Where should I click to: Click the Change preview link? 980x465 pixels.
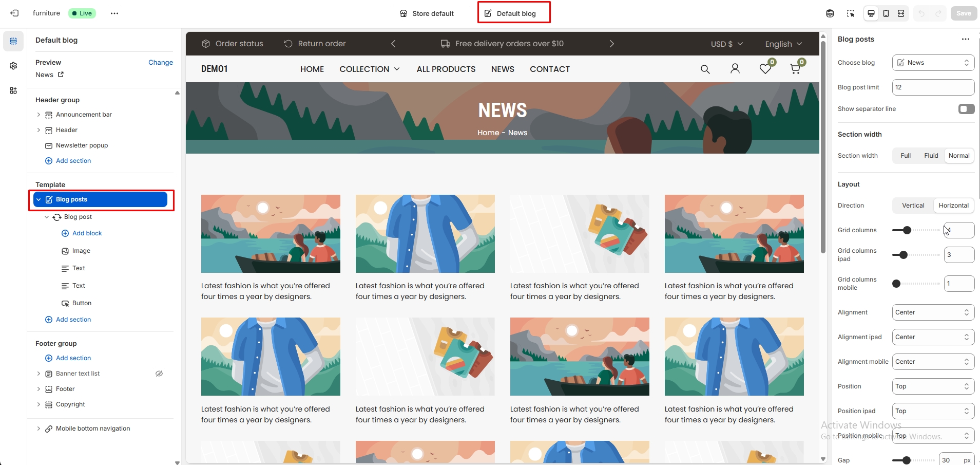pos(160,62)
